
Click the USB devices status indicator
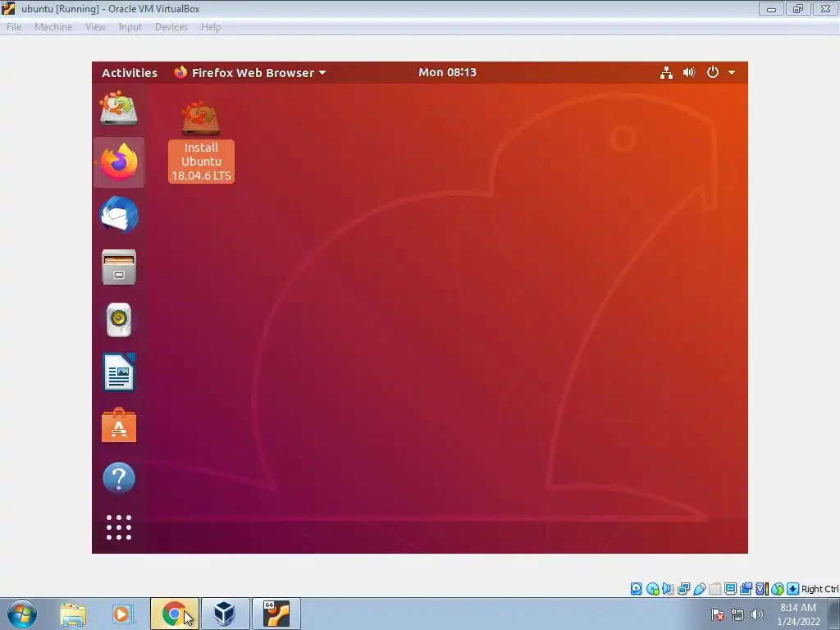699,589
